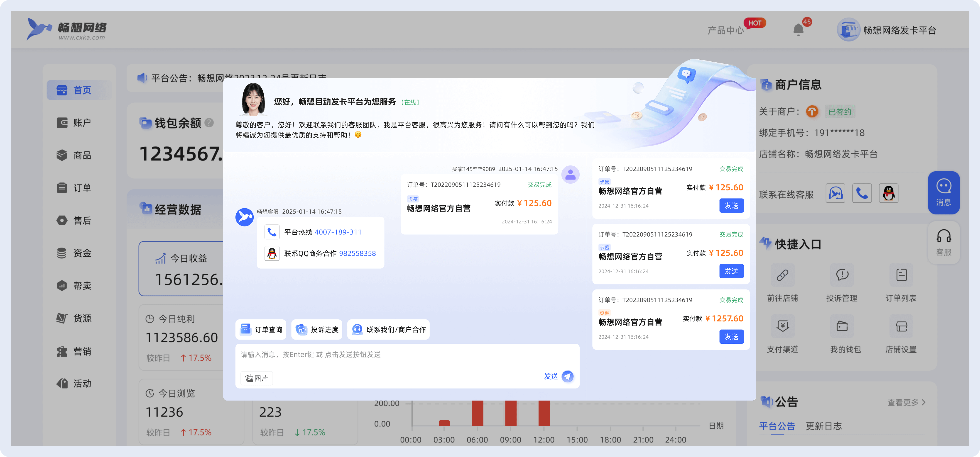Open the 店铺设置 shortcut icon
The height and width of the screenshot is (457, 980).
coord(901,326)
